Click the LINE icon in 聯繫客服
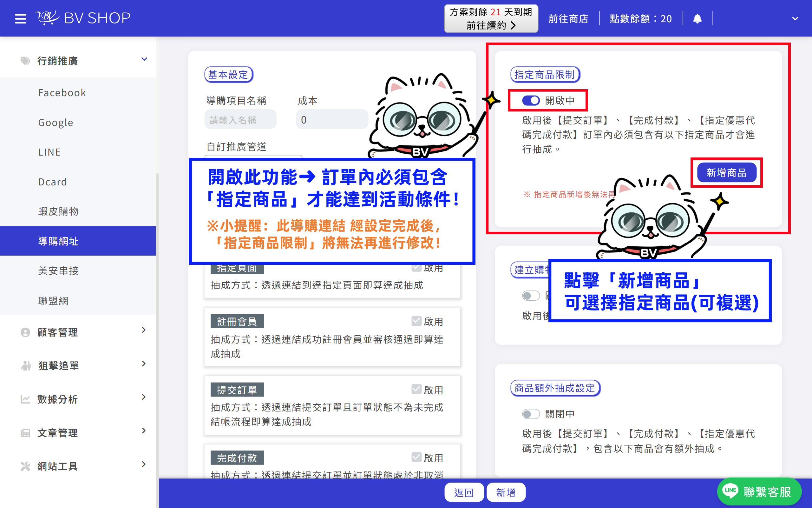812x508 pixels. pos(730,491)
